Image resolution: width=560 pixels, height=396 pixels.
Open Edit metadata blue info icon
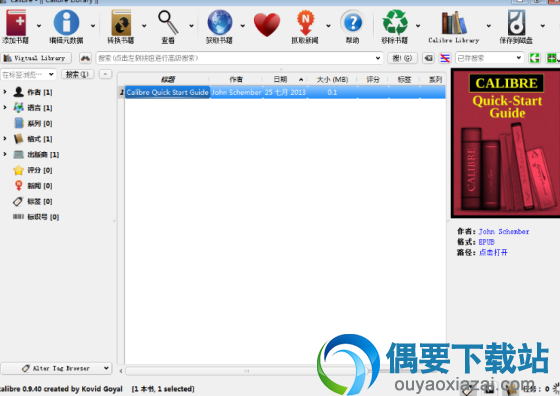[66, 22]
